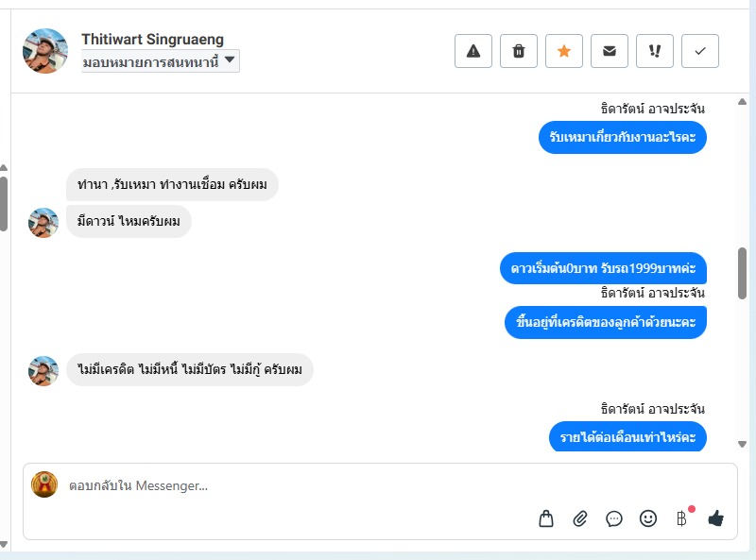
Task: Open saved replies speech bubble icon
Action: (614, 518)
